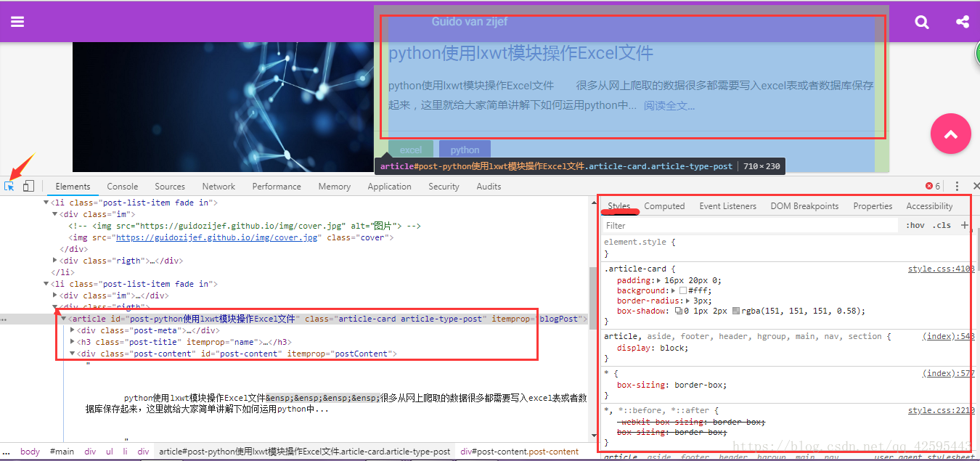Open the article title python使用lxwt模块操作Excel文件

[520, 53]
